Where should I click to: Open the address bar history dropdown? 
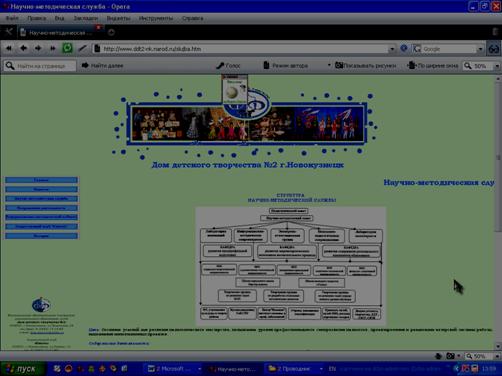[392, 49]
